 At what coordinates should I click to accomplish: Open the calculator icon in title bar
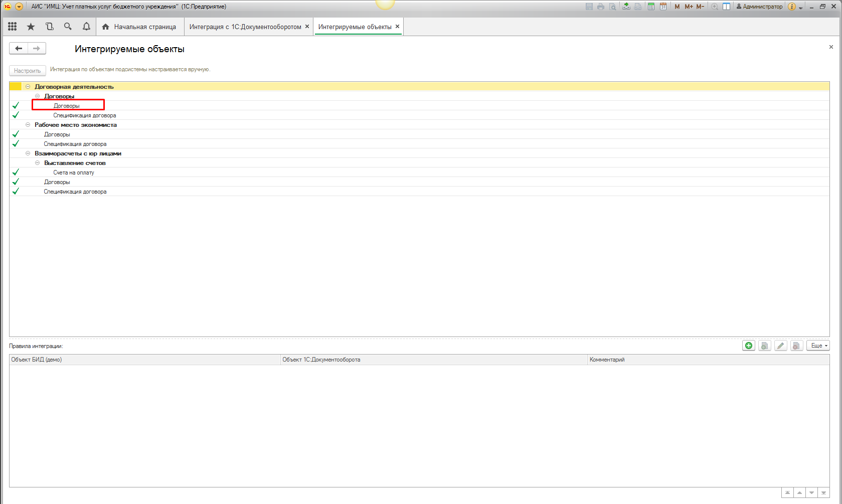pos(651,7)
